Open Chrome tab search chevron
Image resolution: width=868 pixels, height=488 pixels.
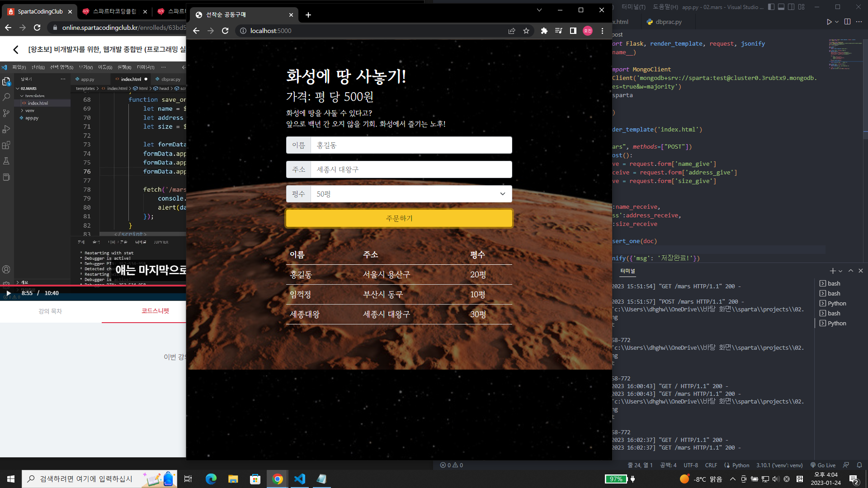[539, 10]
